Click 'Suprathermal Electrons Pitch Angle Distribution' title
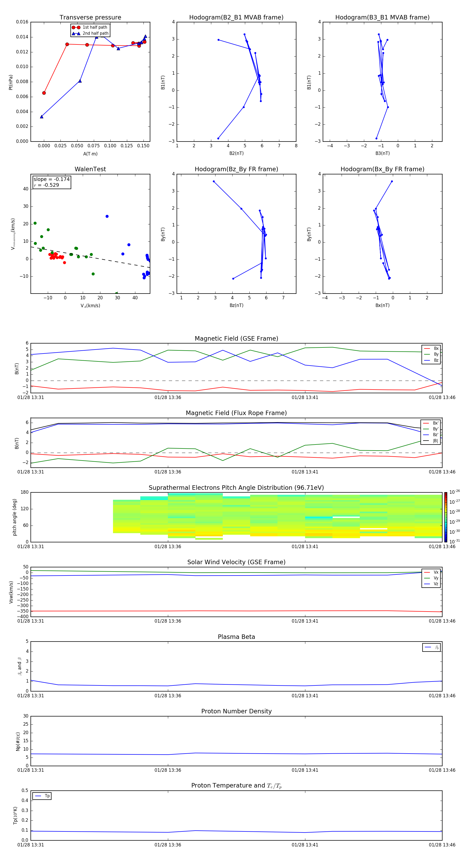Viewport: 473px width, 868px height. 236,488
